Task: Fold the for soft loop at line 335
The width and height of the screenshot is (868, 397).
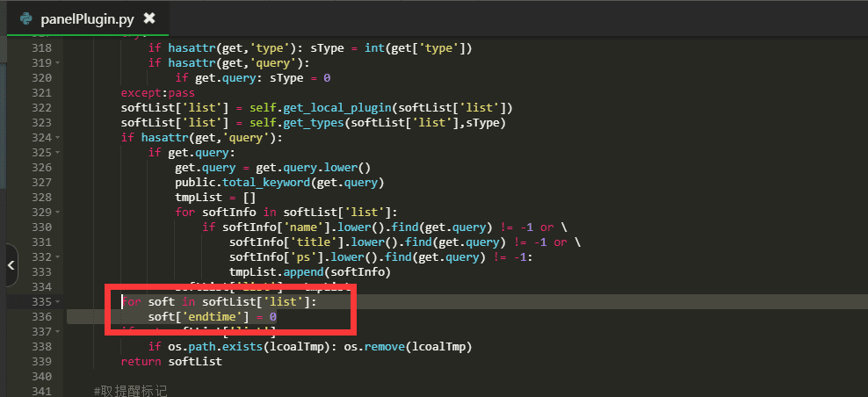Action: coord(58,302)
